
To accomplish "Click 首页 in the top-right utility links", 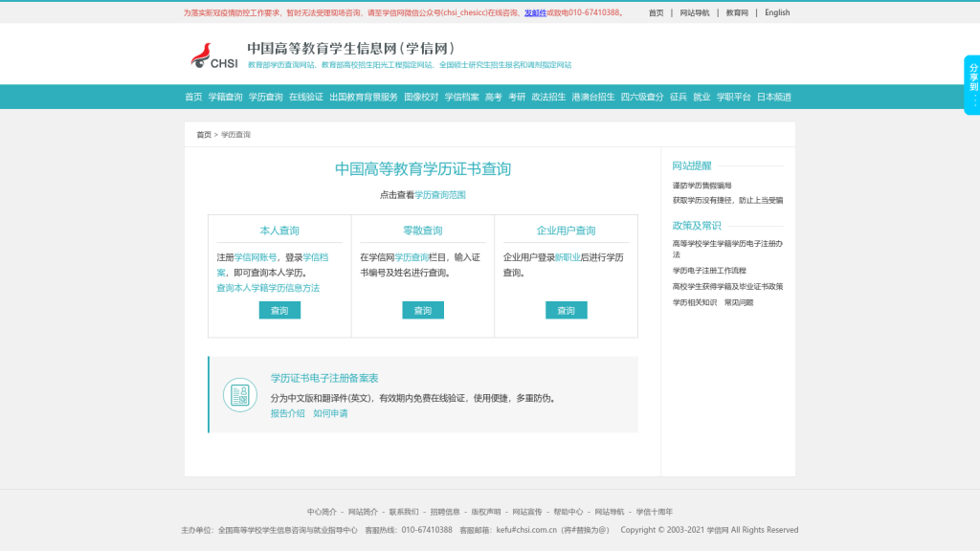I will pyautogui.click(x=657, y=12).
